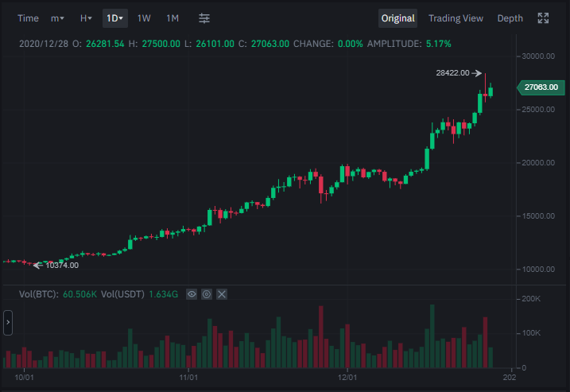This screenshot has height=392, width=570.
Task: Expand the left side drawing panel arrow
Action: pyautogui.click(x=8, y=323)
